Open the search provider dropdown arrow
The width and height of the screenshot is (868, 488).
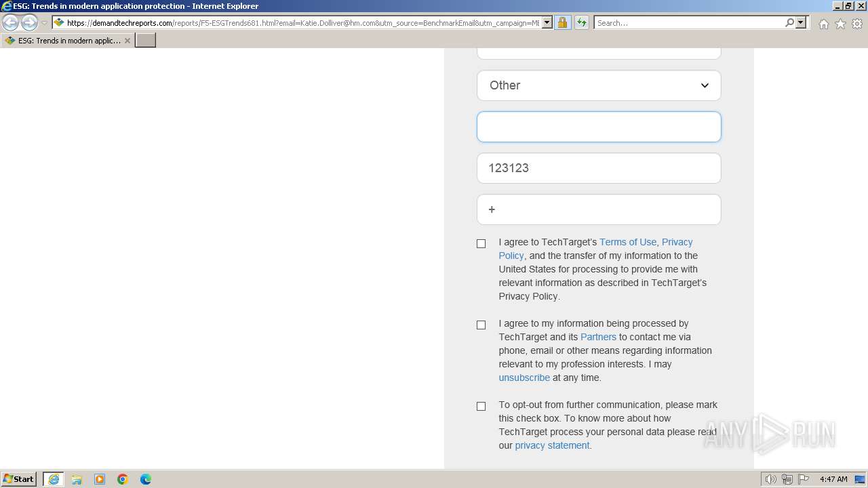(x=801, y=23)
